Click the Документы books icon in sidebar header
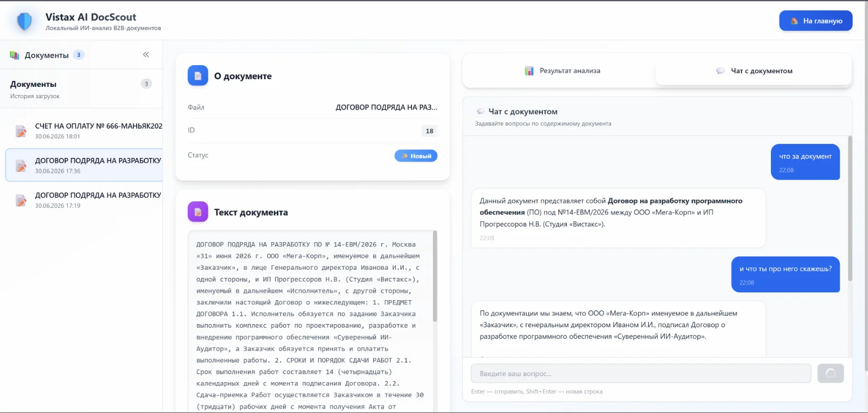The height and width of the screenshot is (413, 868). (x=15, y=55)
